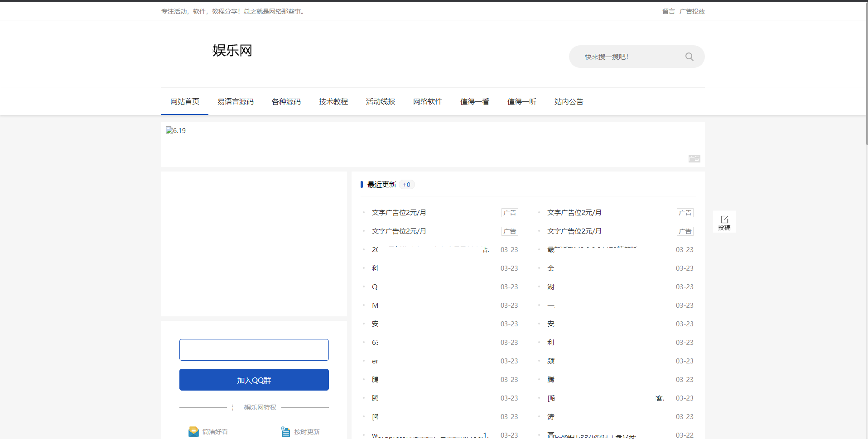Click the document icon beside 按时更新
Viewport: 868px width, 439px height.
(x=285, y=431)
